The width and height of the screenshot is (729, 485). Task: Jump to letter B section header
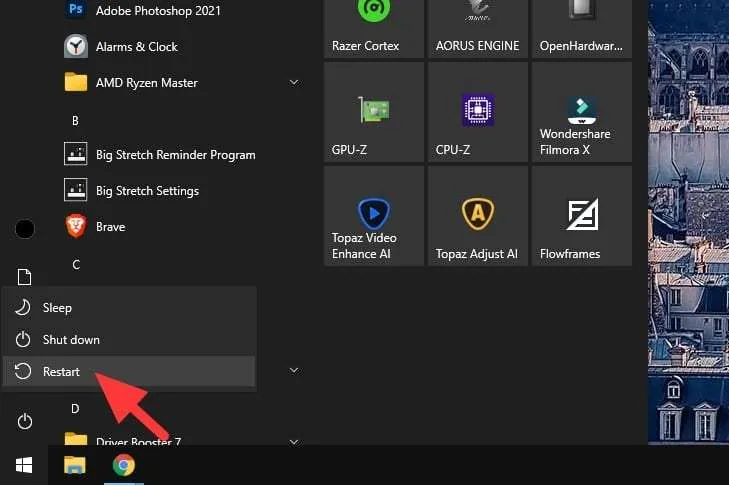click(75, 121)
